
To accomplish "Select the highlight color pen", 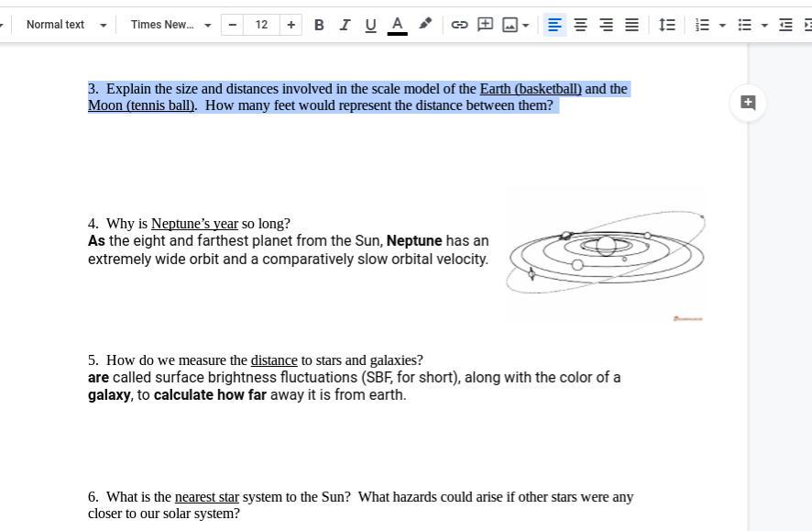I will click(x=425, y=25).
